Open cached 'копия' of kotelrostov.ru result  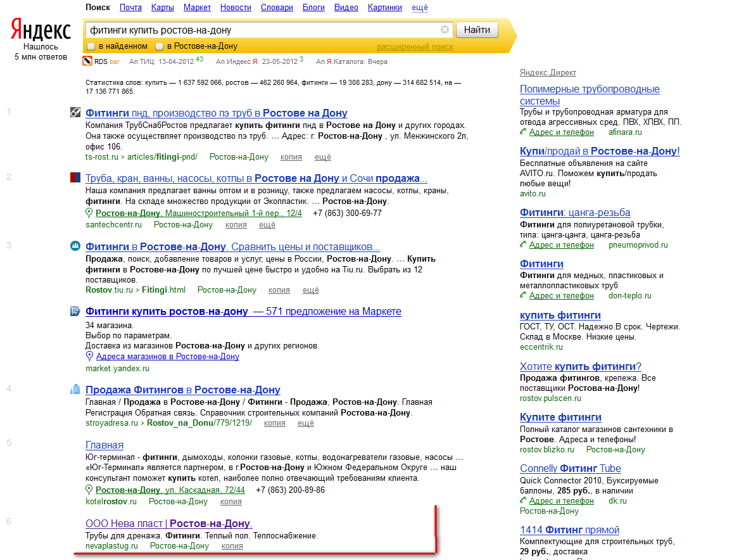pyautogui.click(x=231, y=502)
